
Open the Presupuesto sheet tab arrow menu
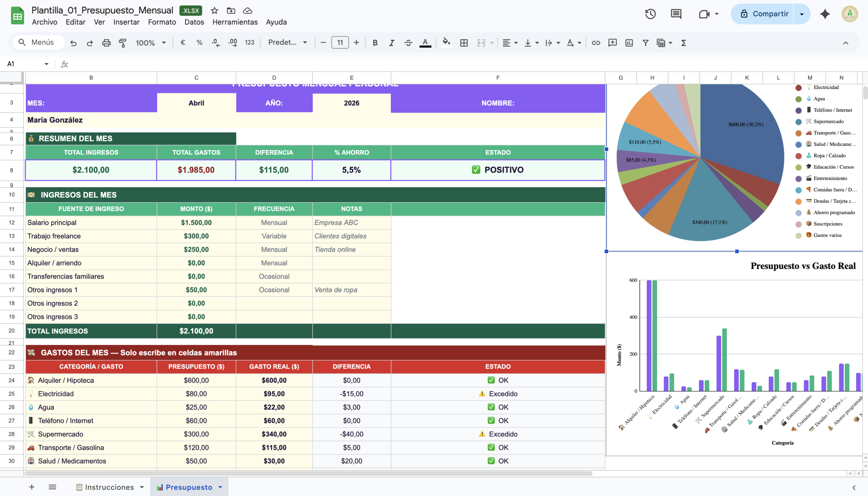220,487
